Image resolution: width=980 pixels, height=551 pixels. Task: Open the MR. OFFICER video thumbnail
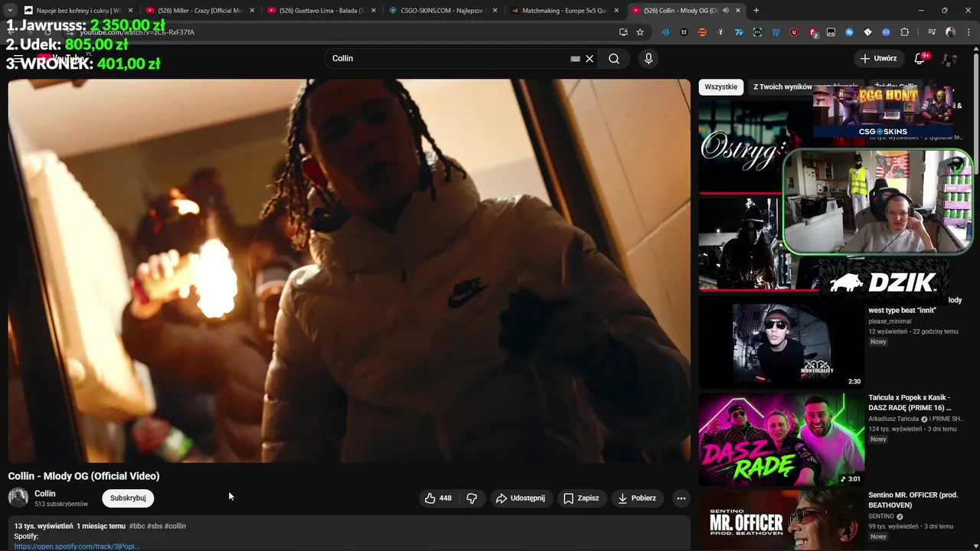782,520
